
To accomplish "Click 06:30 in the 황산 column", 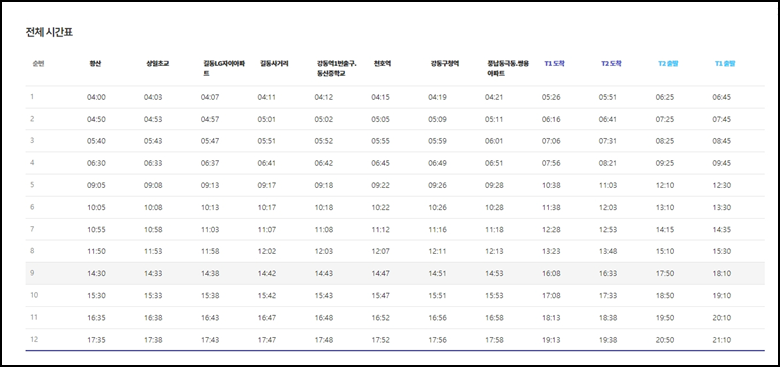I will click(96, 163).
